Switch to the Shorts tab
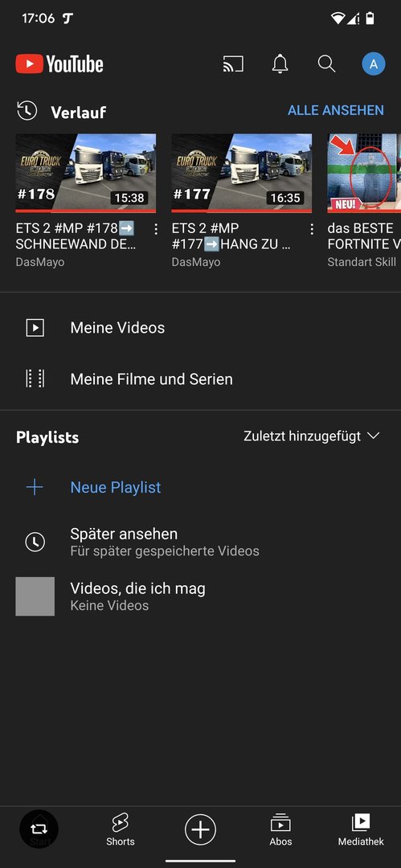This screenshot has height=868, width=401. tap(121, 829)
